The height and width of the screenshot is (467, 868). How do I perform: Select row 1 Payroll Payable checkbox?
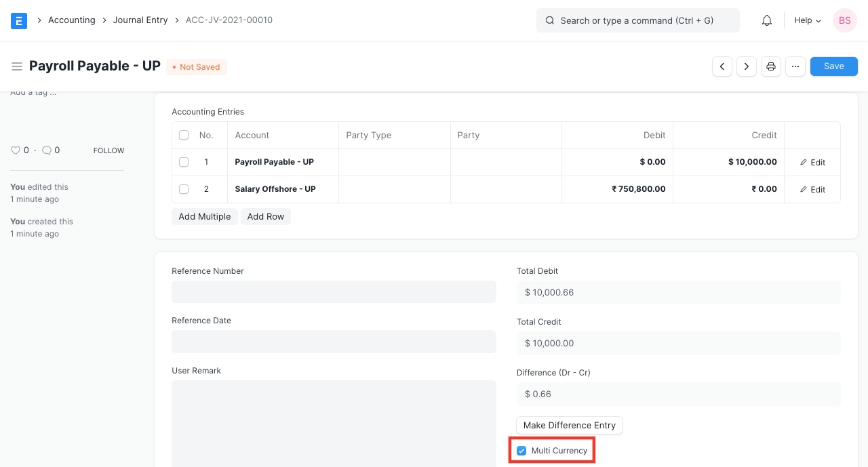pos(184,162)
